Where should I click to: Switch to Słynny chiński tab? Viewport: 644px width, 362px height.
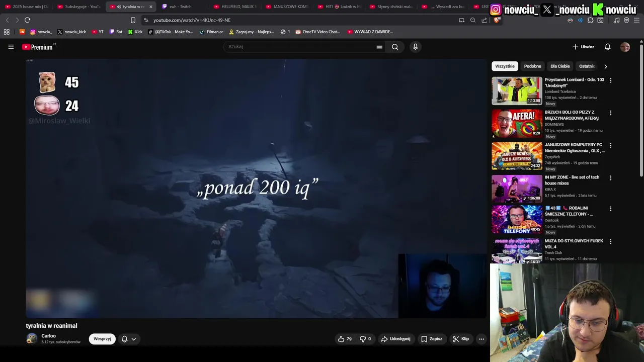(391, 7)
